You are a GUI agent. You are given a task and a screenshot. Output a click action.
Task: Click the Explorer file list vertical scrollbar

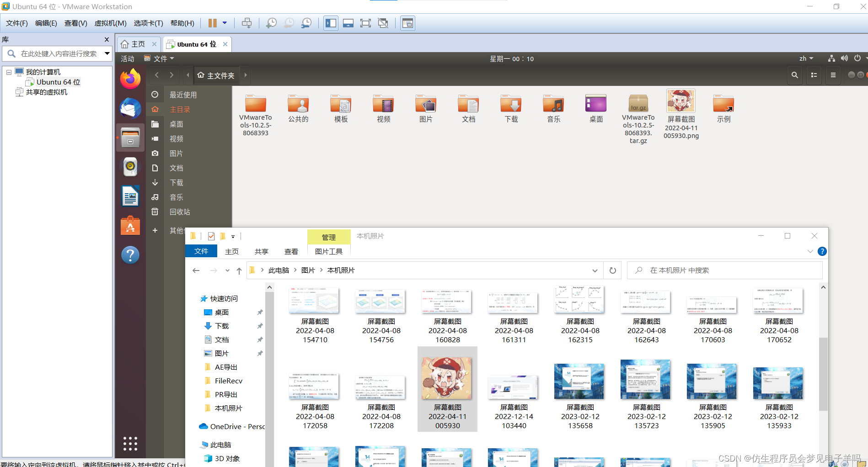[823, 375]
